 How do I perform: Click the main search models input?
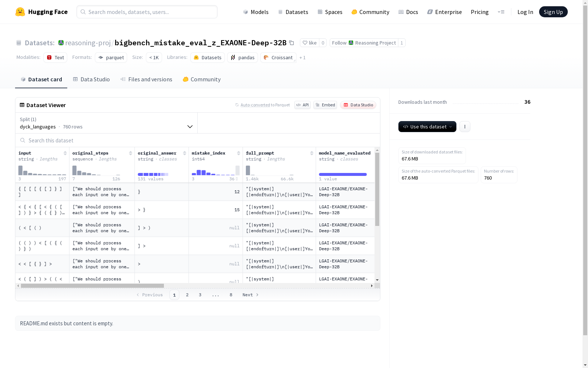point(147,12)
